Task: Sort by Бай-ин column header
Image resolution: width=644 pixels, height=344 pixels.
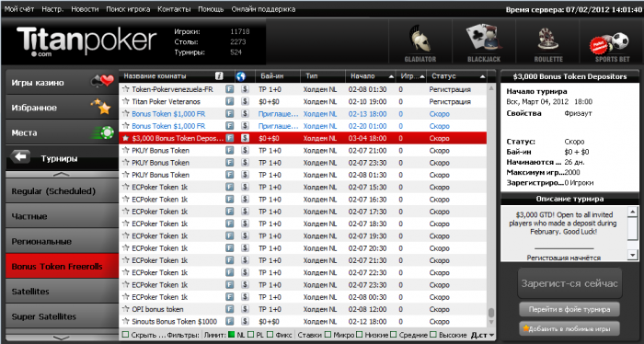Action: tap(272, 76)
